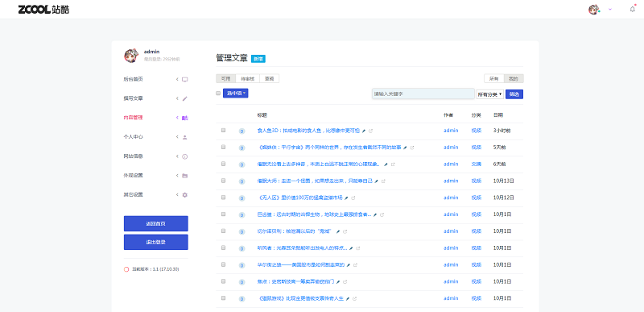Click the blue 返回首页 button
Image resolution: width=644 pixels, height=312 pixels.
click(x=156, y=223)
